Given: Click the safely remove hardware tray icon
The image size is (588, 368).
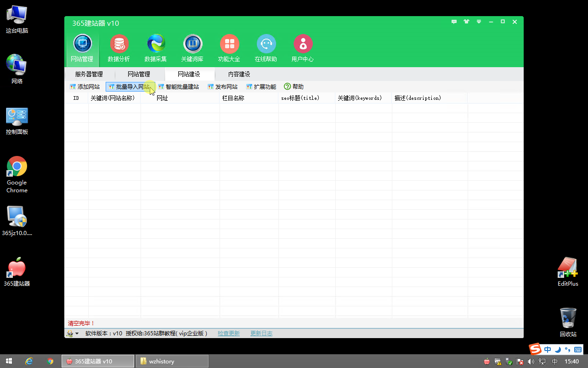Looking at the screenshot, I should pyautogui.click(x=509, y=362).
